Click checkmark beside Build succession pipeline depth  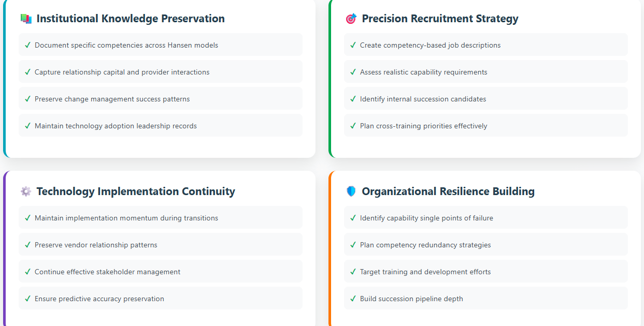[x=353, y=299]
